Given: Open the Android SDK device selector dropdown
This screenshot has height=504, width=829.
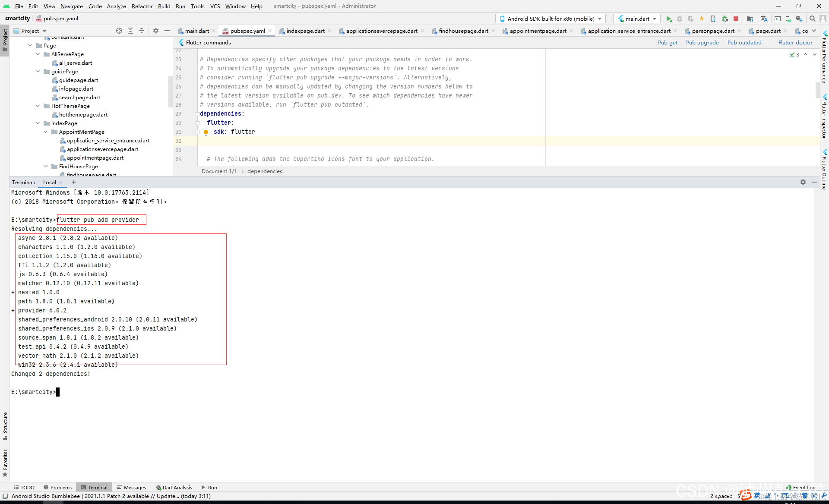Looking at the screenshot, I should [x=551, y=19].
